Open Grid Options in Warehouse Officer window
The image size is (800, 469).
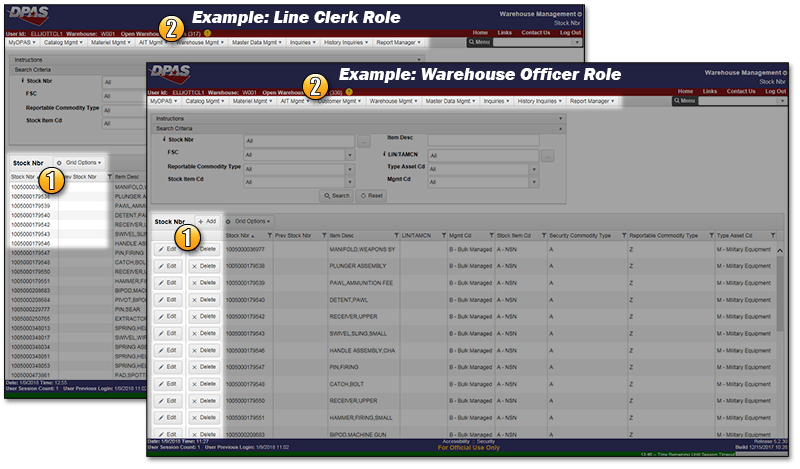(248, 221)
